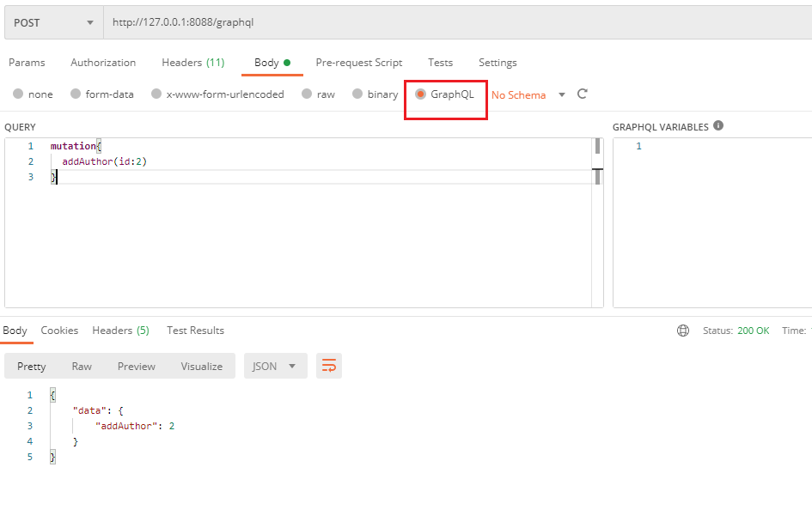Switch the response view to Pretty
812x522 pixels.
pyautogui.click(x=32, y=367)
